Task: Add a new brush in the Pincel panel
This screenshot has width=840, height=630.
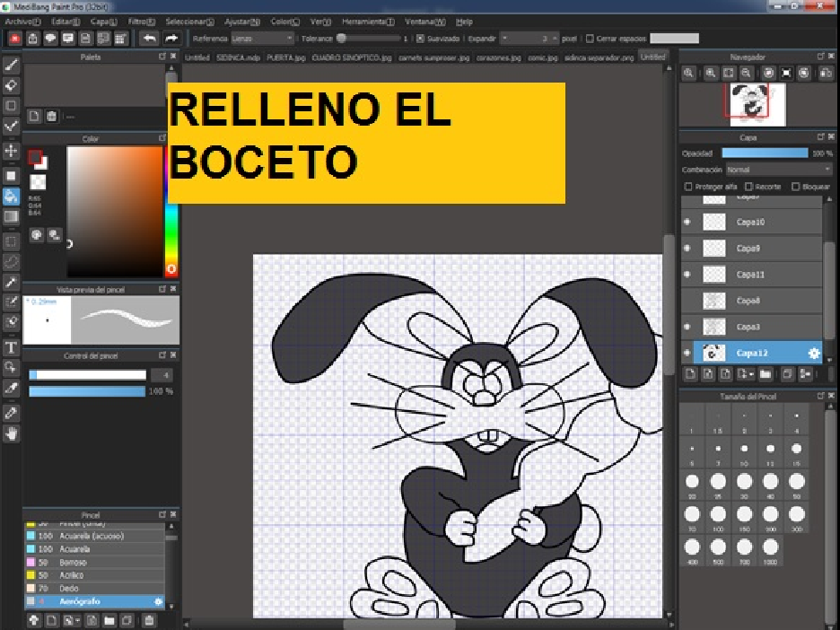Action: [51, 620]
